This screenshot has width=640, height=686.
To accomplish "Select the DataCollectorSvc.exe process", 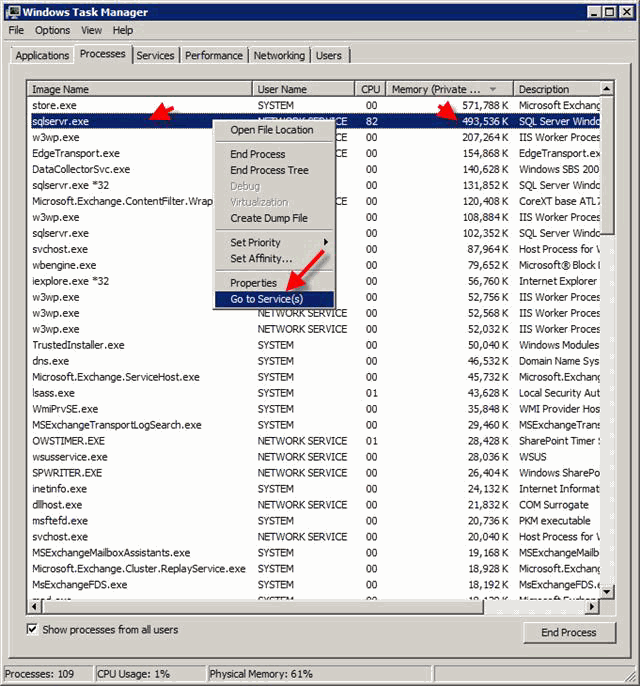I will click(314, 169).
